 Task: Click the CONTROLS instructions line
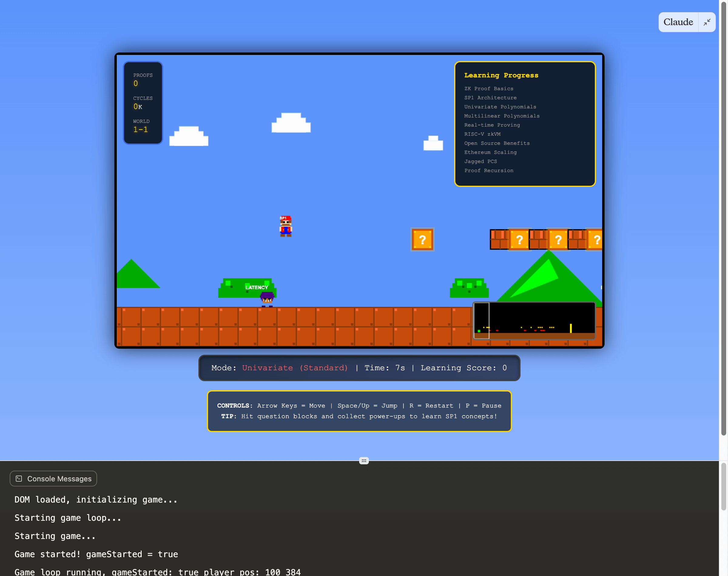[x=359, y=406]
